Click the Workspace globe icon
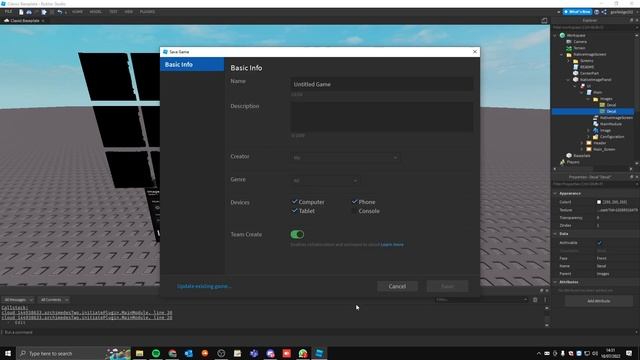This screenshot has width=640, height=360. pos(562,36)
